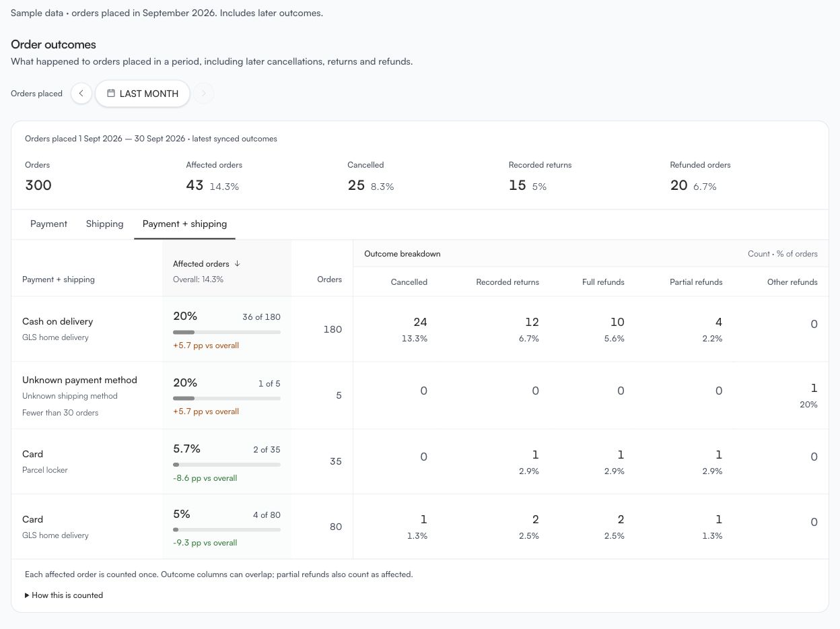
Task: Click the Recorded returns 15 summary stat
Action: (540, 177)
